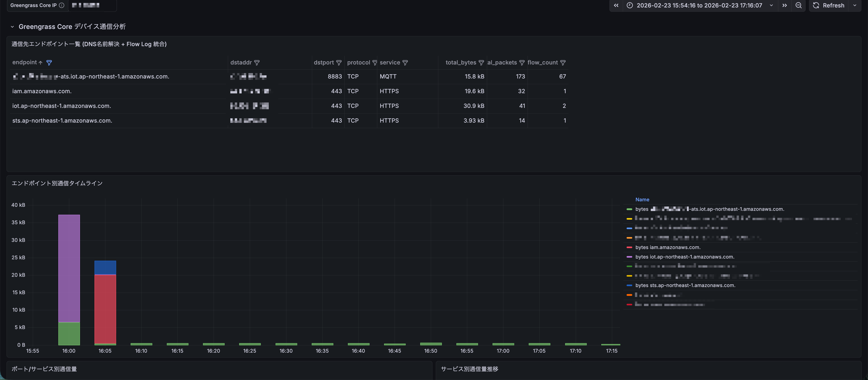Screen dimensions: 868x380
Task: Click the Greengrass Core IP input field
Action: pos(92,5)
